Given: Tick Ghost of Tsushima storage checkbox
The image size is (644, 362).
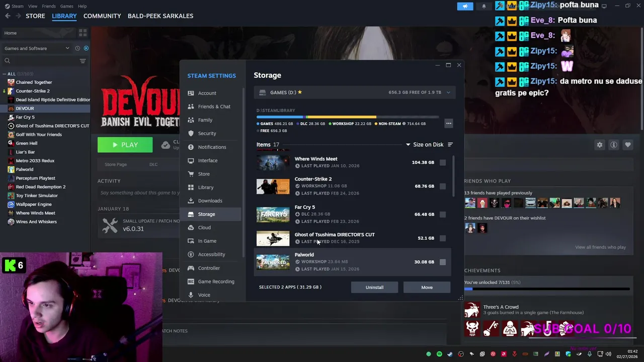Looking at the screenshot, I should click(442, 238).
